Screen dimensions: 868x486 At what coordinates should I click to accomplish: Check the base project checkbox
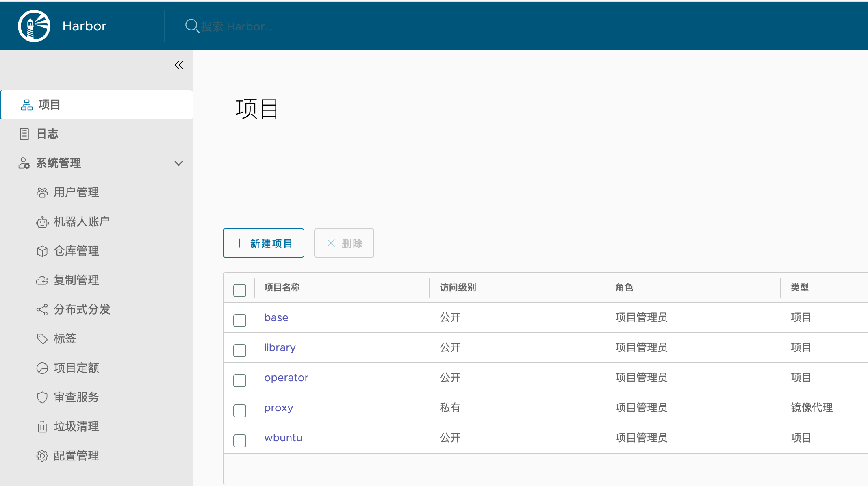pos(240,320)
